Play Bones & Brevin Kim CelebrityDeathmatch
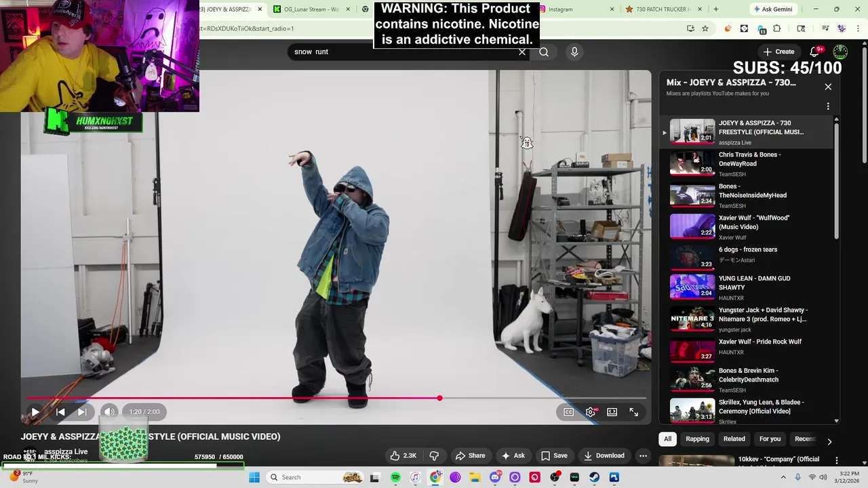This screenshot has height=488, width=868. pos(746,380)
